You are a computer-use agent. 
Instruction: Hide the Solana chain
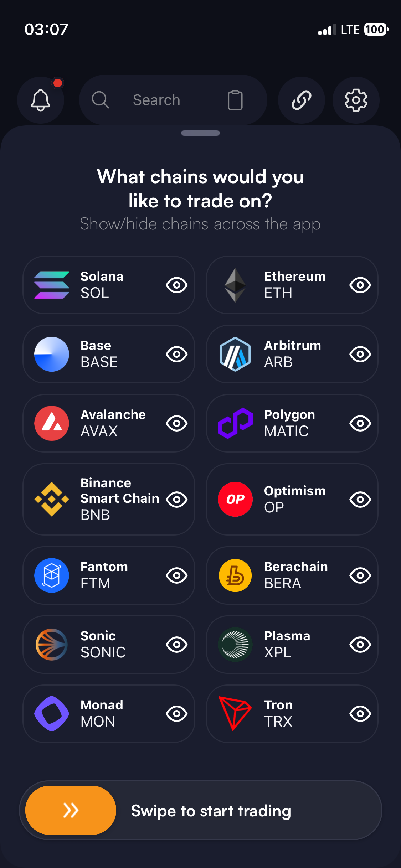click(x=176, y=285)
